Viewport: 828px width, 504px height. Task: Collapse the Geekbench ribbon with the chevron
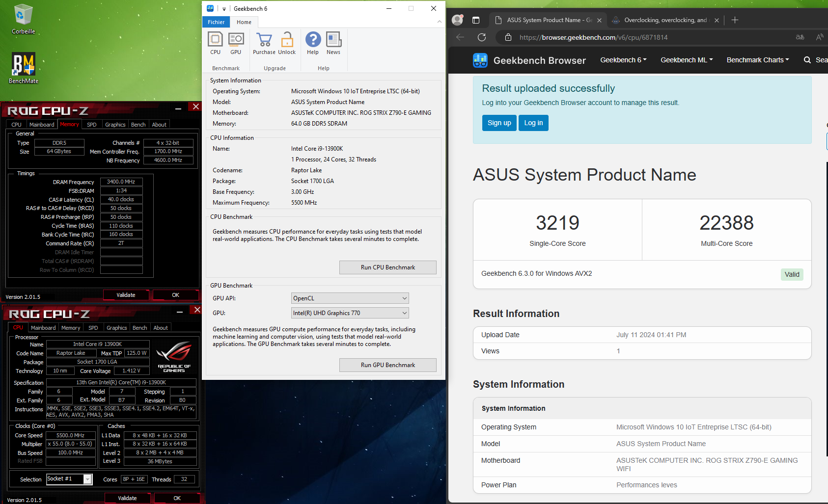click(439, 22)
